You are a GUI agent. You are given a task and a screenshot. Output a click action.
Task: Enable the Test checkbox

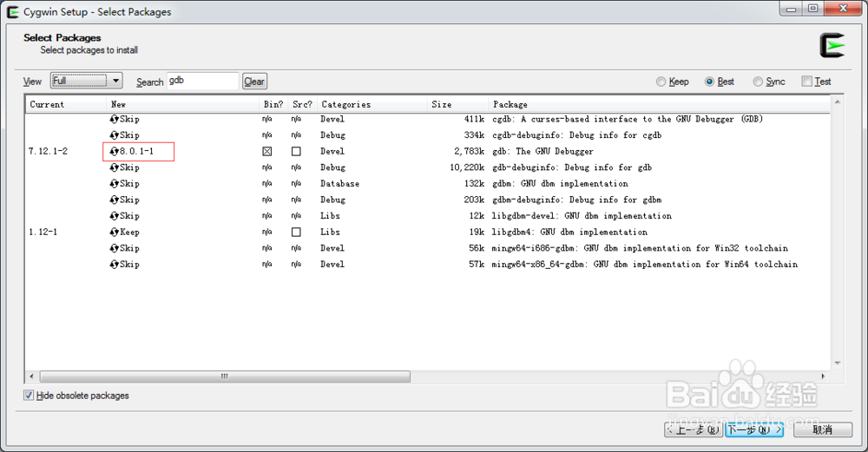(x=807, y=82)
